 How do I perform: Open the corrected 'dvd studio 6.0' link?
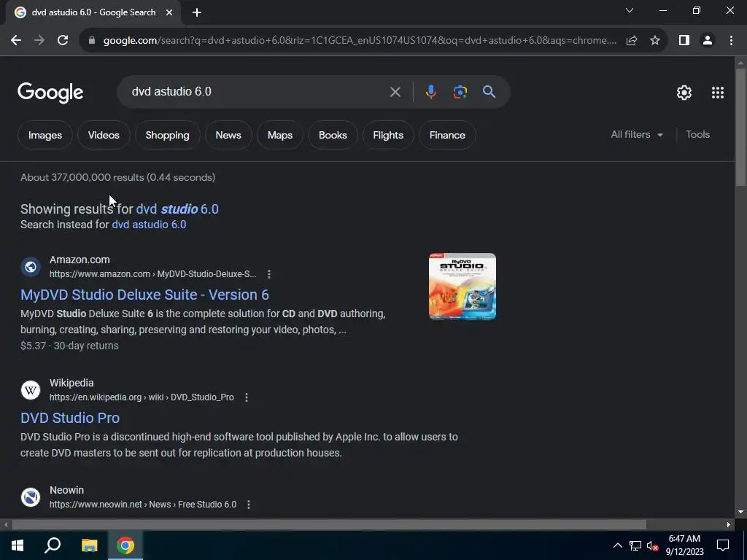pos(177,209)
